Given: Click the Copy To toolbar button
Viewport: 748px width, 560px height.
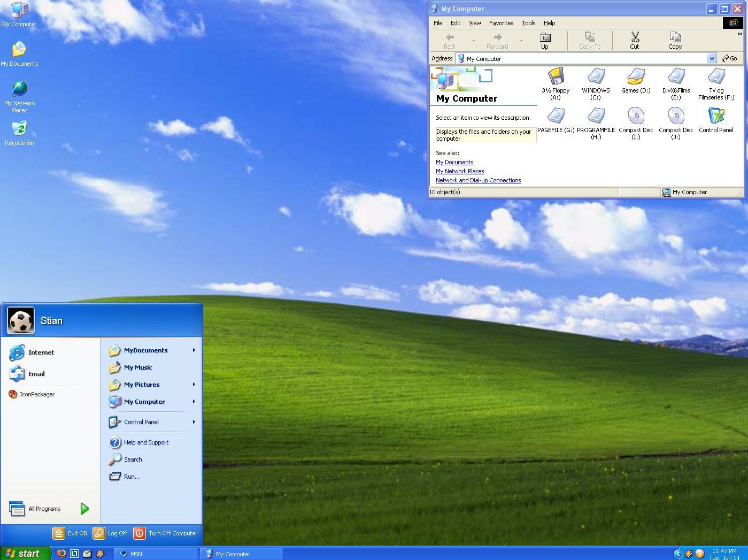Looking at the screenshot, I should point(590,41).
